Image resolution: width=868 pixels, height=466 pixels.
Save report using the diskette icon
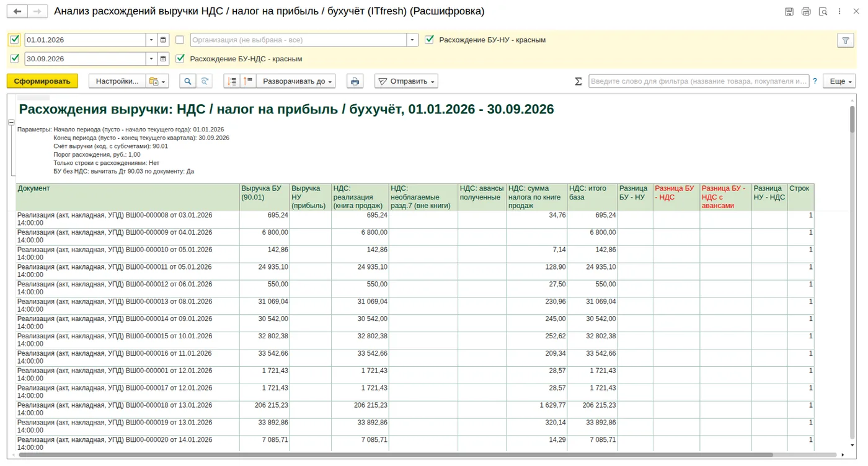click(x=789, y=12)
